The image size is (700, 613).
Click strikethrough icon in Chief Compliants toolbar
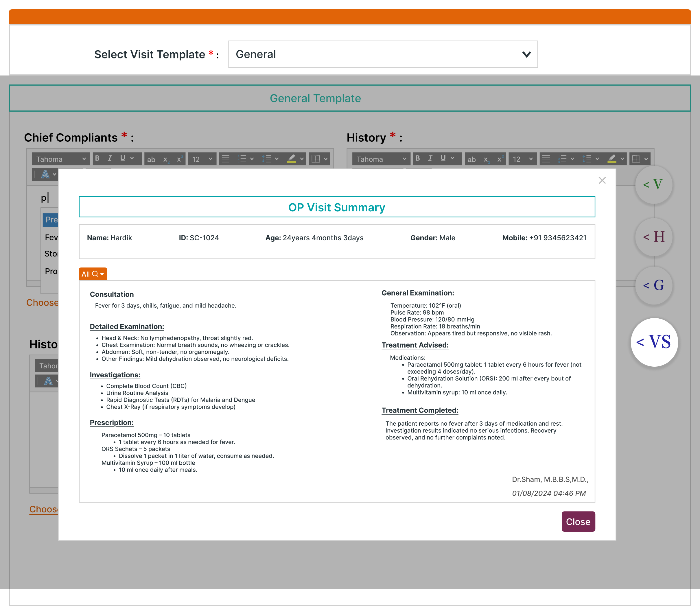[151, 159]
